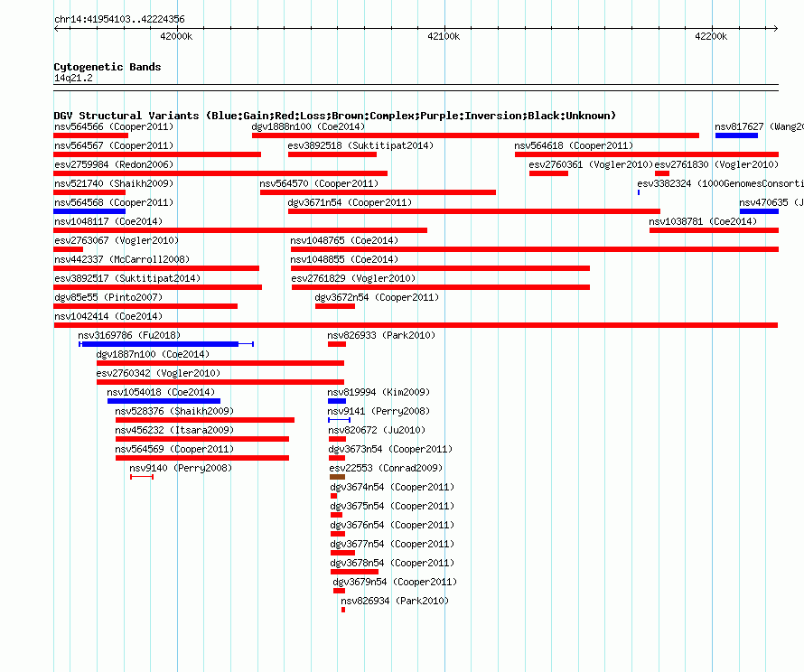Click the nsv470635 gain variant label
Image resolution: width=804 pixels, height=672 pixels.
pyautogui.click(x=771, y=202)
